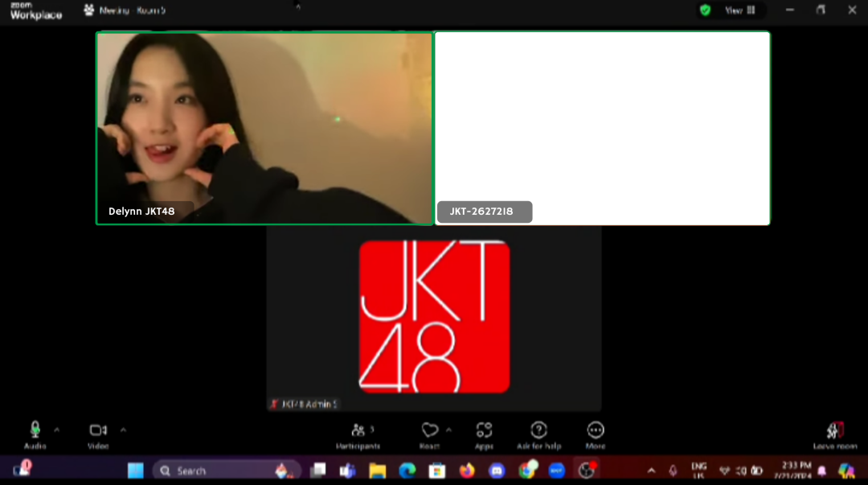The height and width of the screenshot is (485, 868).
Task: Click the Zoom Workplace logo
Action: (x=36, y=11)
